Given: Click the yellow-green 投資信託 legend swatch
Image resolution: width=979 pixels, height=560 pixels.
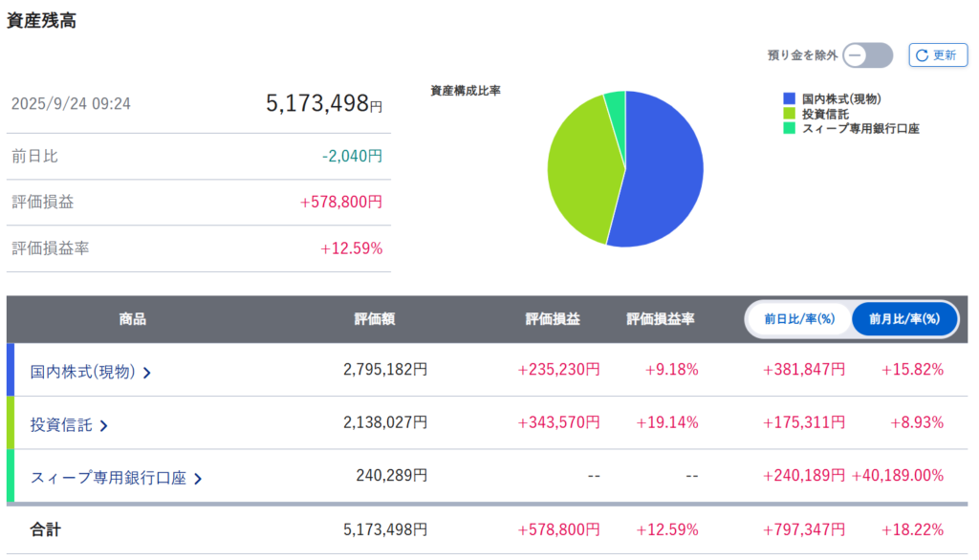Looking at the screenshot, I should click(789, 113).
